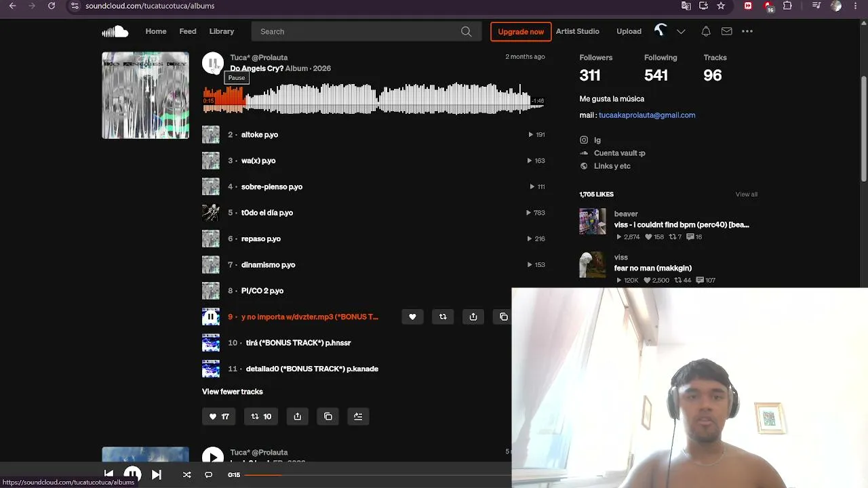The width and height of the screenshot is (868, 488).
Task: Play track 7 dinamismo p.yo
Action: click(x=269, y=265)
